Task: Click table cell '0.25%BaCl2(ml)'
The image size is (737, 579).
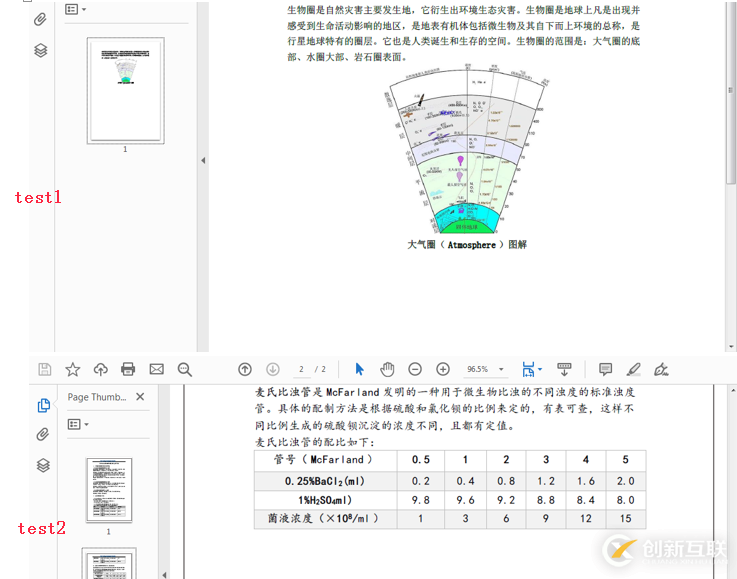Action: (325, 481)
